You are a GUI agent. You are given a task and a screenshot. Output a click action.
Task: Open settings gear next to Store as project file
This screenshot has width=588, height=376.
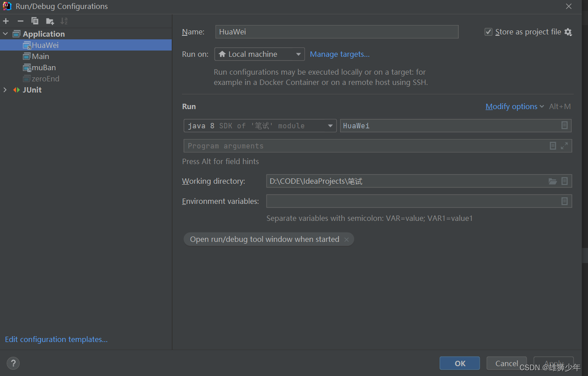coord(568,32)
